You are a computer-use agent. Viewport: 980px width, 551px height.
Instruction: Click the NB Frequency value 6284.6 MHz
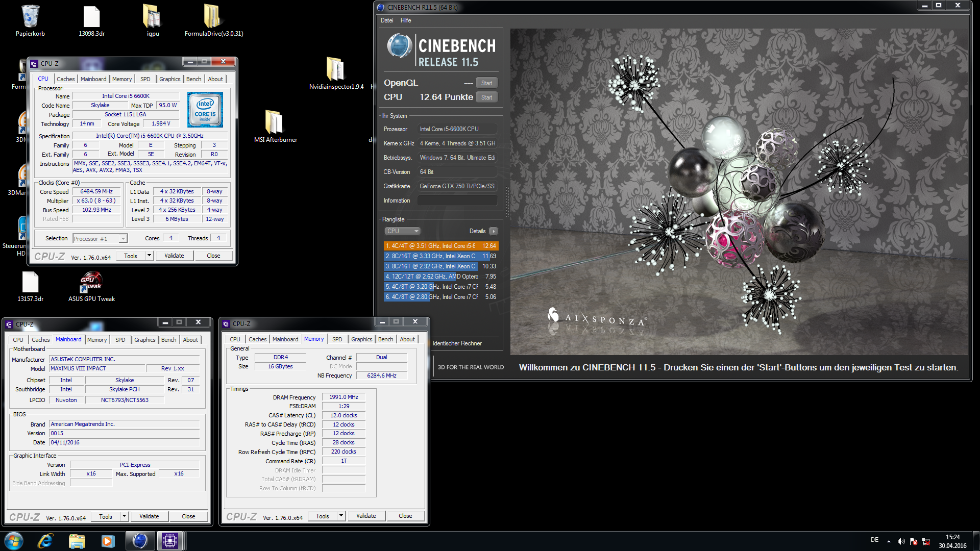382,375
